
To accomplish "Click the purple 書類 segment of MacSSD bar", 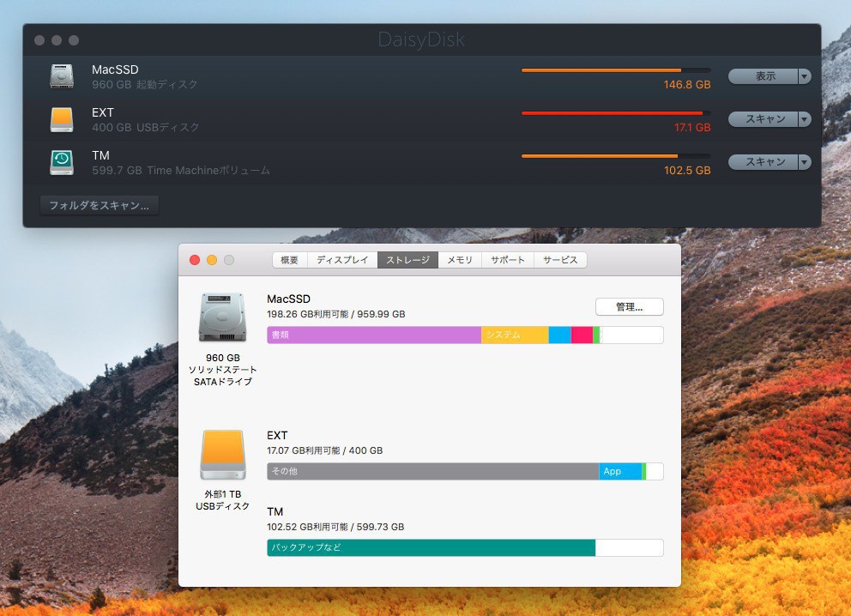I will coord(374,335).
